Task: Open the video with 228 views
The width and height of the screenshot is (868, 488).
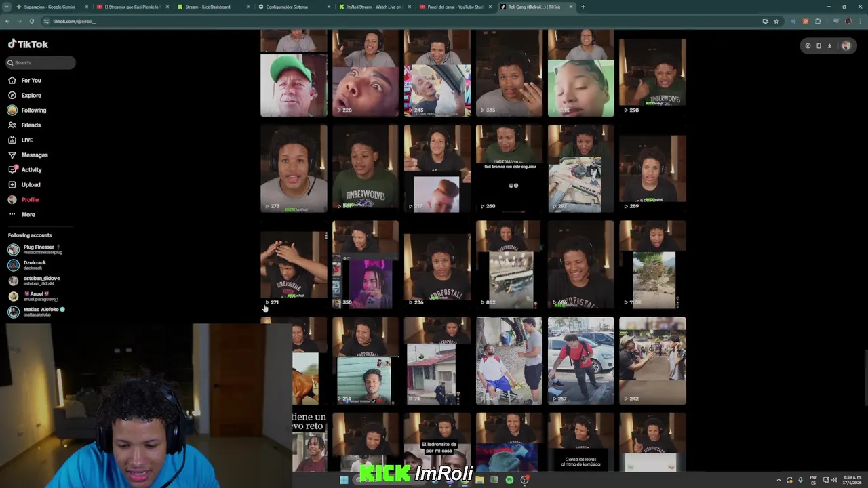Action: [x=366, y=73]
